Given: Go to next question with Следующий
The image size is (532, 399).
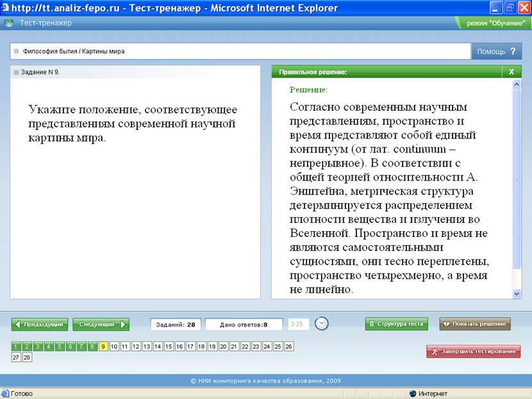Looking at the screenshot, I should [101, 325].
